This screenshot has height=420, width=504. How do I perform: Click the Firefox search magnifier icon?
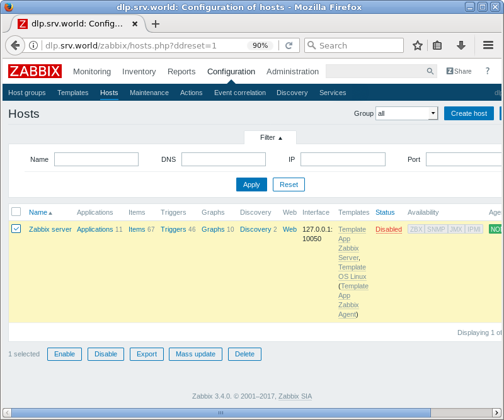[311, 45]
